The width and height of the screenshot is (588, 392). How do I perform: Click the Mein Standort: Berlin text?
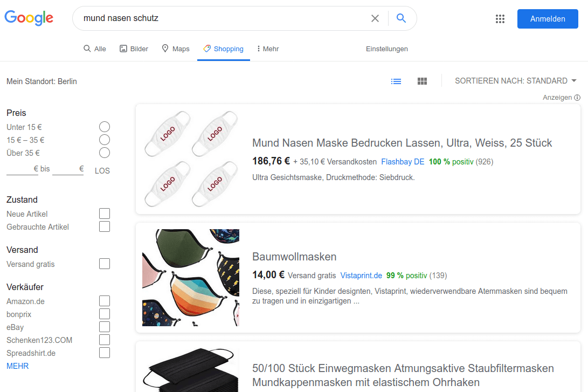click(41, 81)
